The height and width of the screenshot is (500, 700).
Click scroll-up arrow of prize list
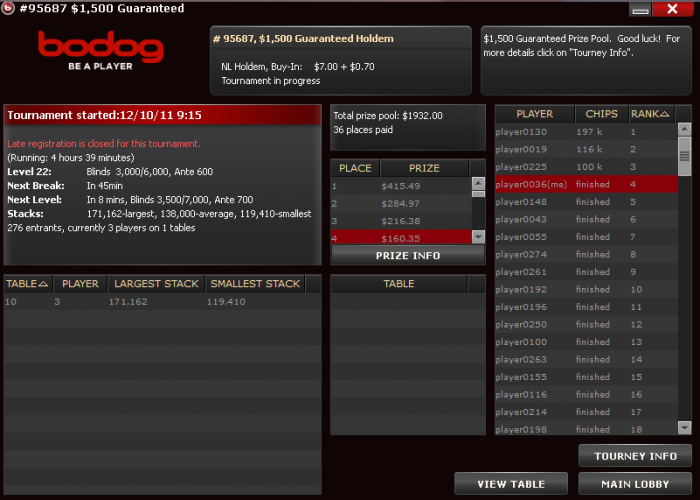click(478, 183)
